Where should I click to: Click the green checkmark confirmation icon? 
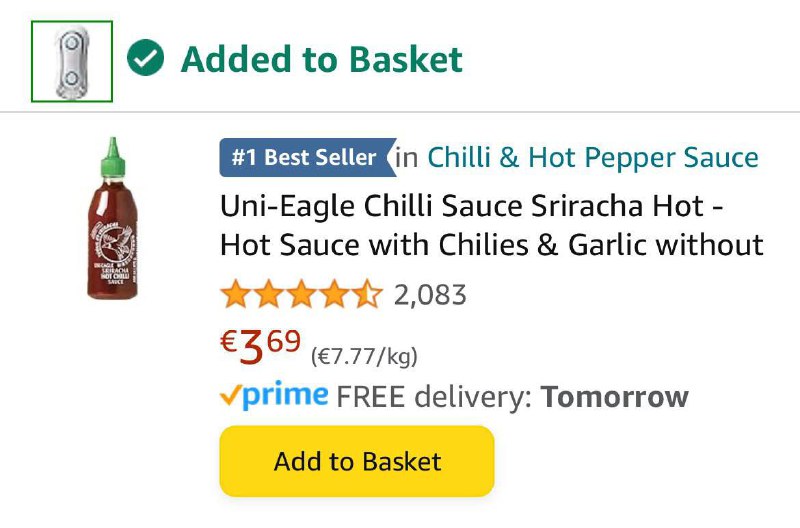tap(146, 60)
